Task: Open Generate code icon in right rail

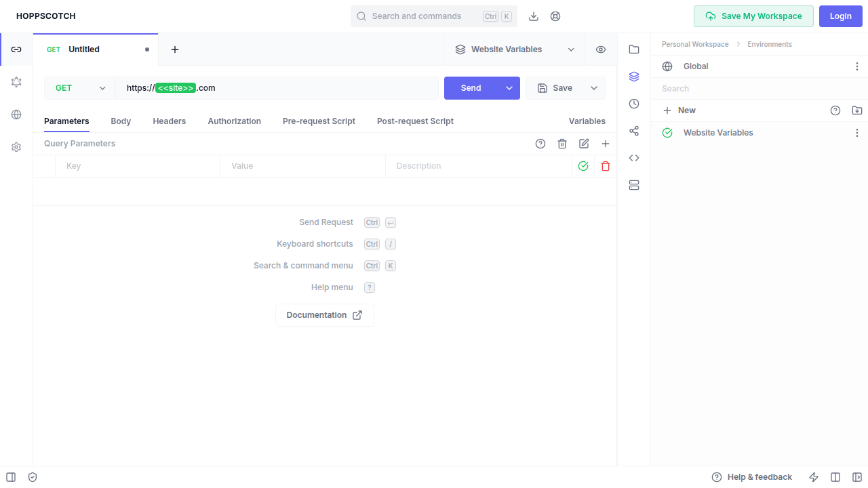Action: pos(634,158)
